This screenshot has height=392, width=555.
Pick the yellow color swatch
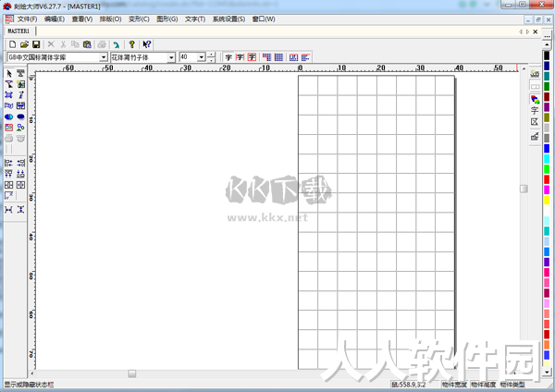click(547, 200)
